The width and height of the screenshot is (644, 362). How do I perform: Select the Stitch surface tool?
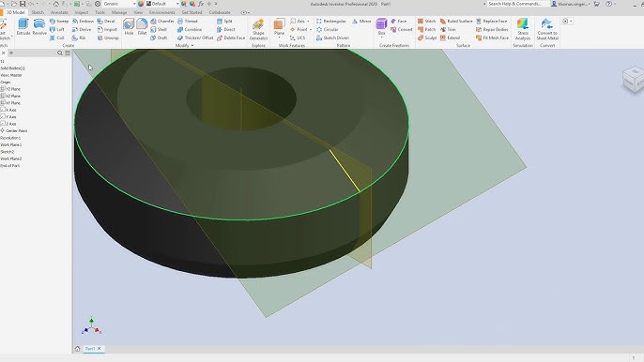427,21
